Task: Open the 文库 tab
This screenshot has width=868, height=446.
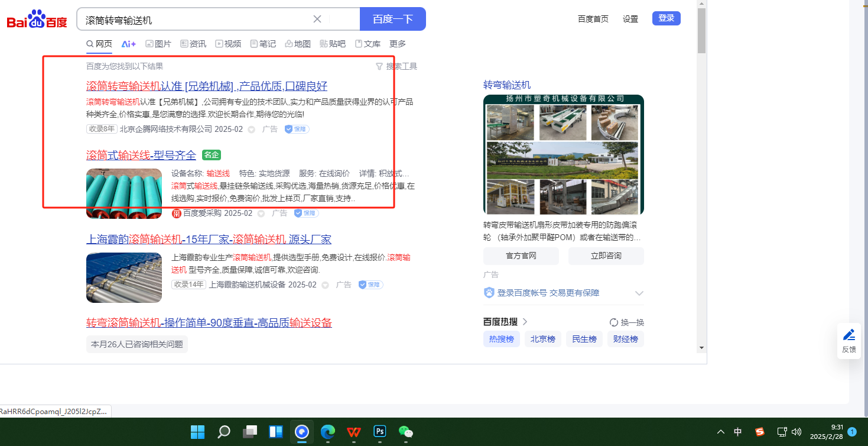Action: (x=368, y=44)
